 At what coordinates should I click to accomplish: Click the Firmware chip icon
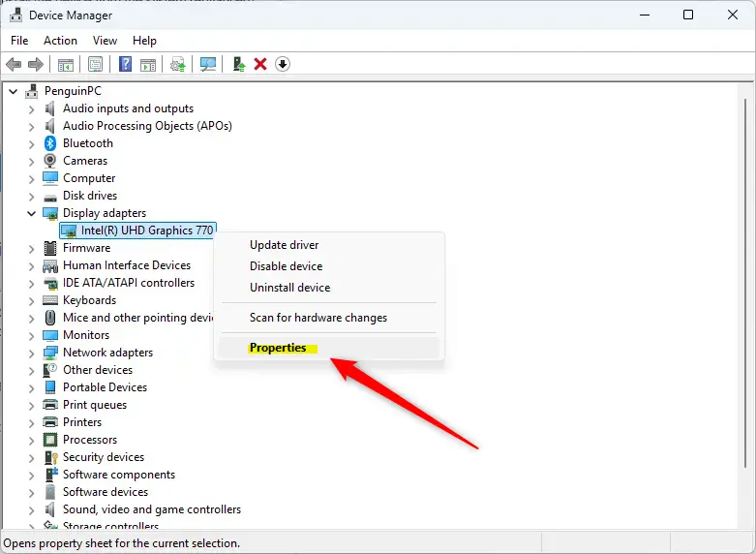50,248
